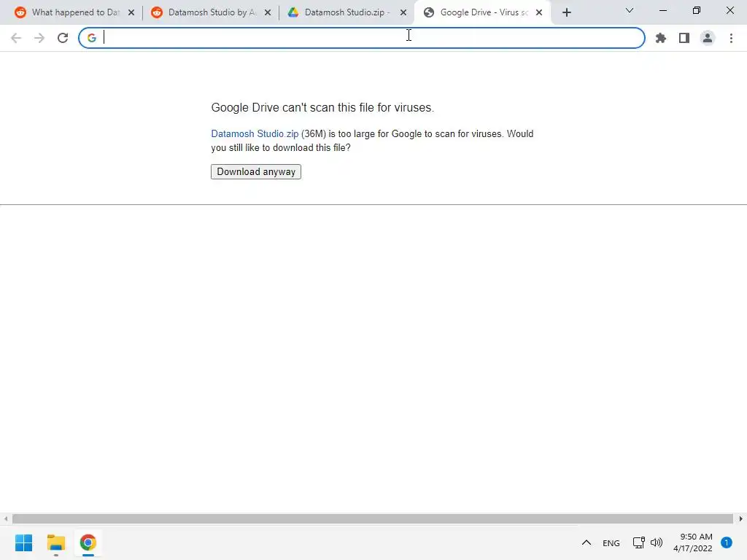This screenshot has height=560, width=747.
Task: Click the horizontal scrollbar track
Action: 373,518
